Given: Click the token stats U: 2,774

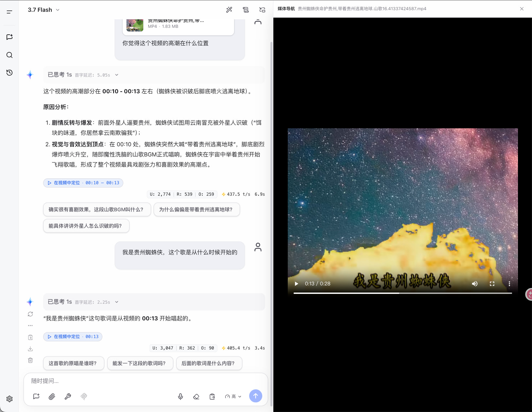Looking at the screenshot, I should click(x=160, y=194).
